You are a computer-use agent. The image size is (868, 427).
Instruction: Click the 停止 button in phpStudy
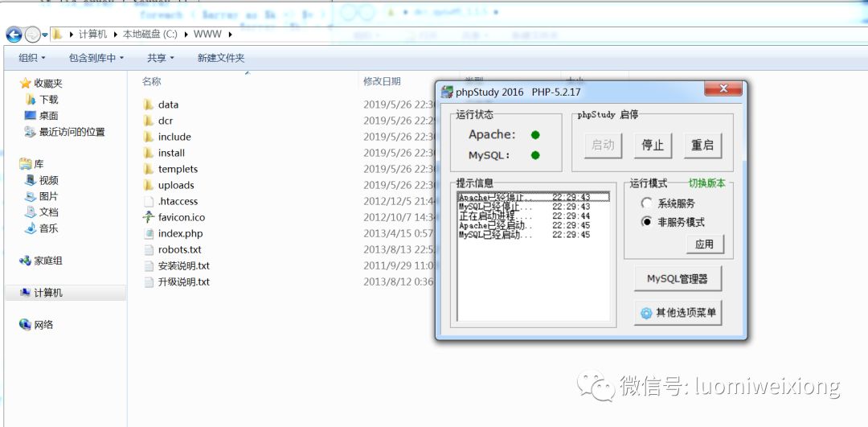tap(653, 145)
